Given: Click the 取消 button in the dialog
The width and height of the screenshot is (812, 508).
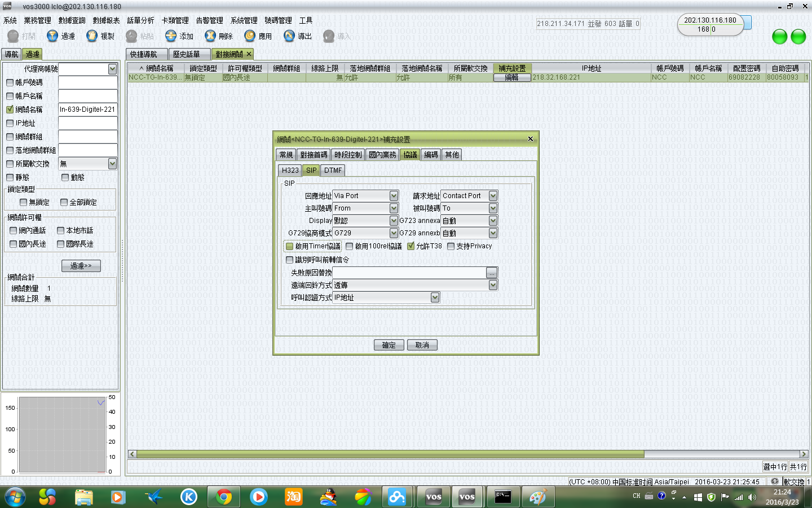Looking at the screenshot, I should point(422,345).
